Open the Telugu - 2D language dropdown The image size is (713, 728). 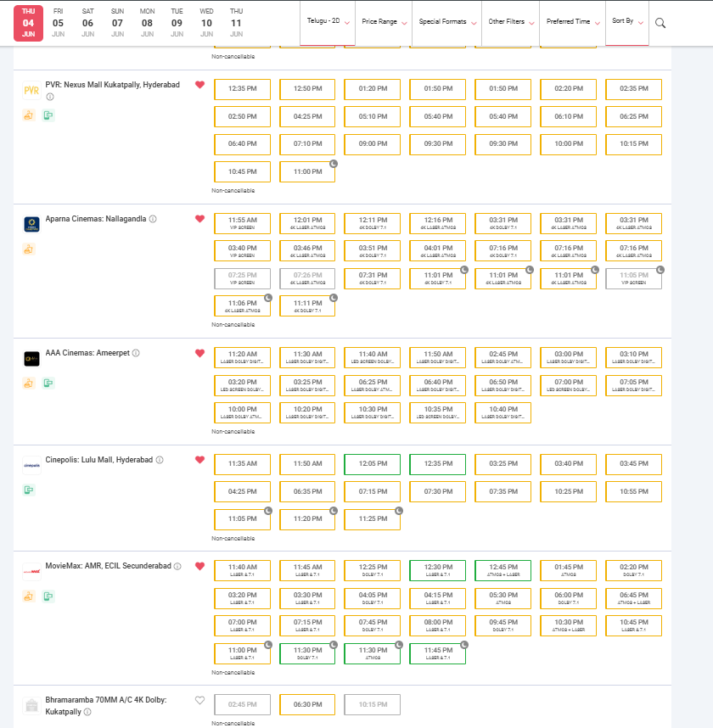coord(328,21)
